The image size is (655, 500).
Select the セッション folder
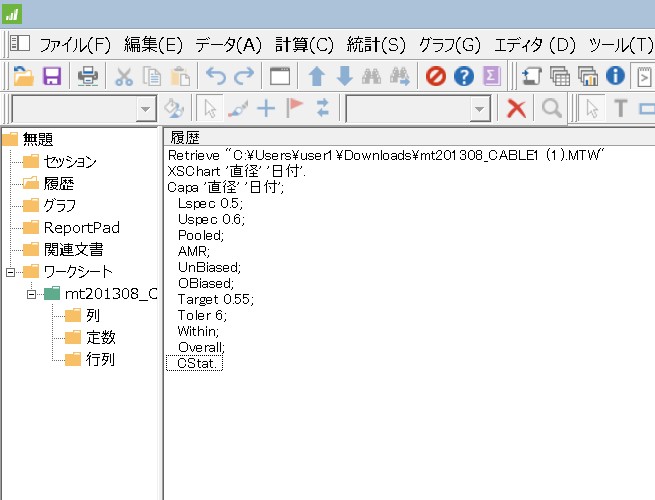(x=70, y=161)
